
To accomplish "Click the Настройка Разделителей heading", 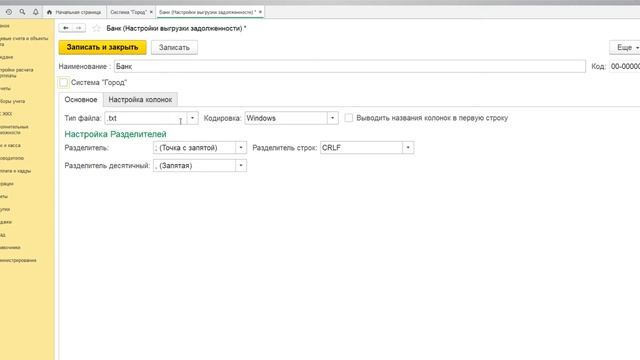I will (116, 134).
